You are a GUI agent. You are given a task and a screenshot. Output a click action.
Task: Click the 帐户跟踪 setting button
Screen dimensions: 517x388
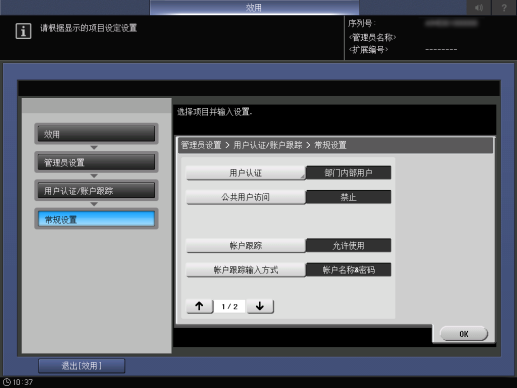click(246, 246)
